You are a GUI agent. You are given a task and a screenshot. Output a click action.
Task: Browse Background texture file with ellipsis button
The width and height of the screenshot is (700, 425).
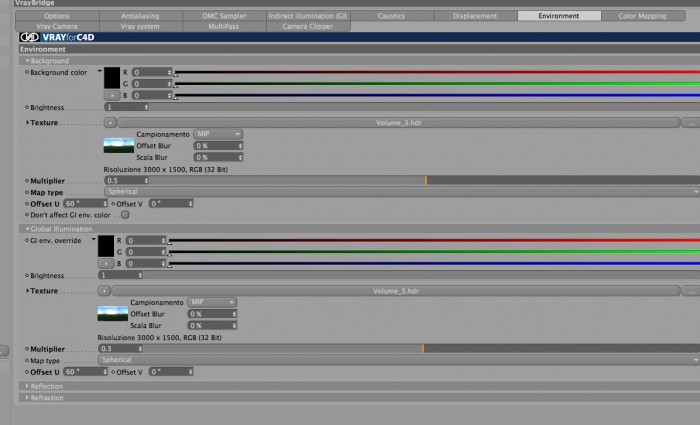click(691, 122)
